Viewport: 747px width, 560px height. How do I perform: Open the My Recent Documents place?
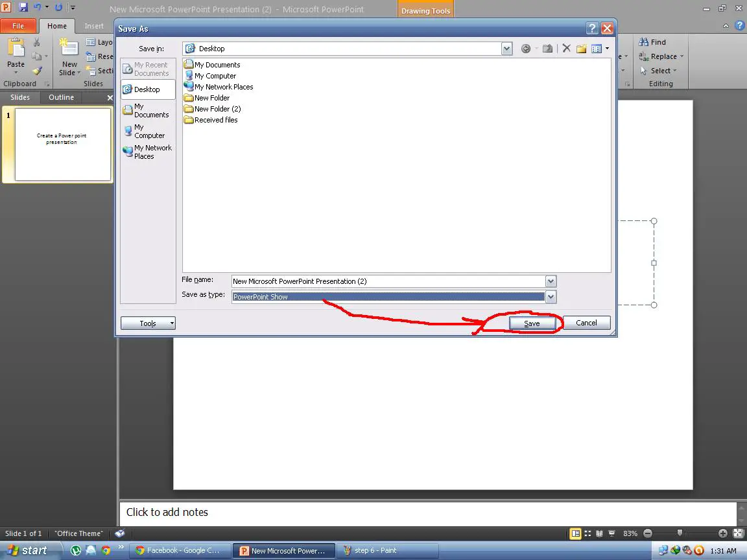pos(148,69)
